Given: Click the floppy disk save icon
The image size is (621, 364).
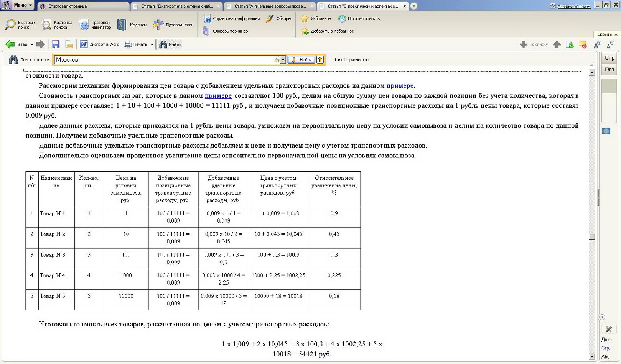Looking at the screenshot, I should (56, 44).
